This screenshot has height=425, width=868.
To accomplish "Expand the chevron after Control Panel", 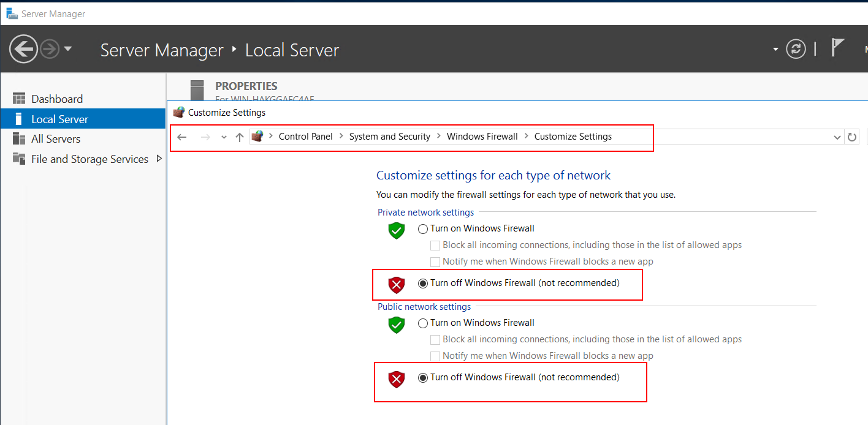I will [341, 137].
